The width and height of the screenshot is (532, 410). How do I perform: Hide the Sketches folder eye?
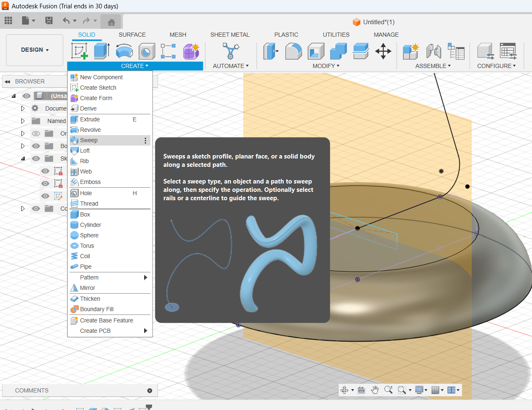[36, 158]
